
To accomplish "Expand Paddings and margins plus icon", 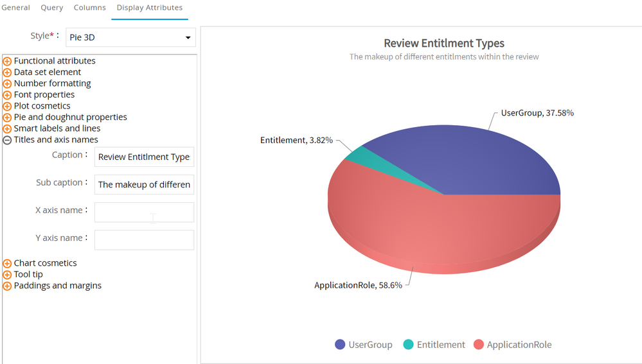I will point(7,286).
